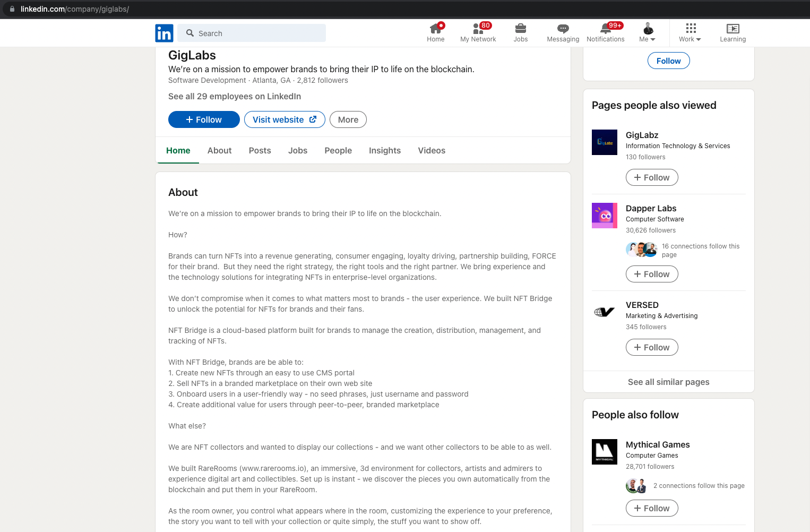Select the Dapper Labs company logo
Screen dimensions: 810x532
coord(605,216)
